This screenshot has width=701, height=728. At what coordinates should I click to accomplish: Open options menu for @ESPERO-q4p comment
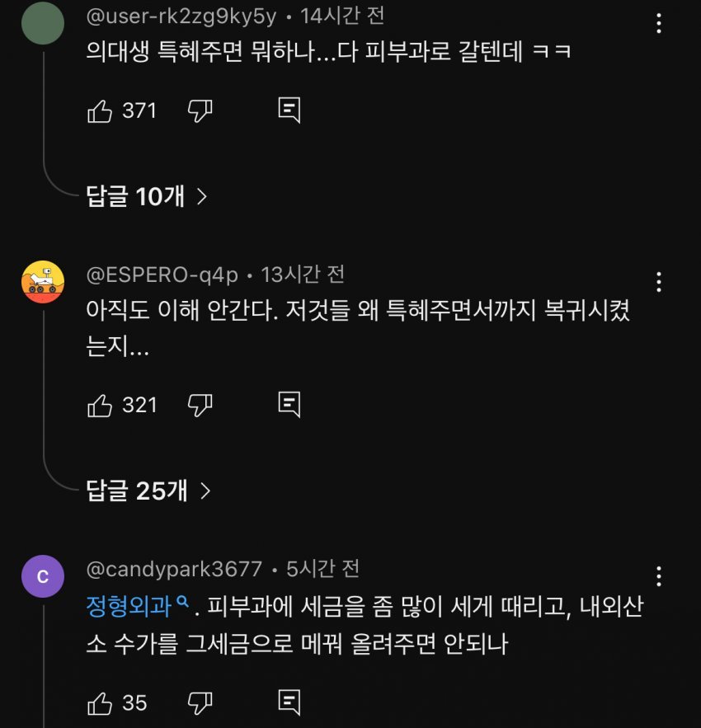click(x=658, y=281)
